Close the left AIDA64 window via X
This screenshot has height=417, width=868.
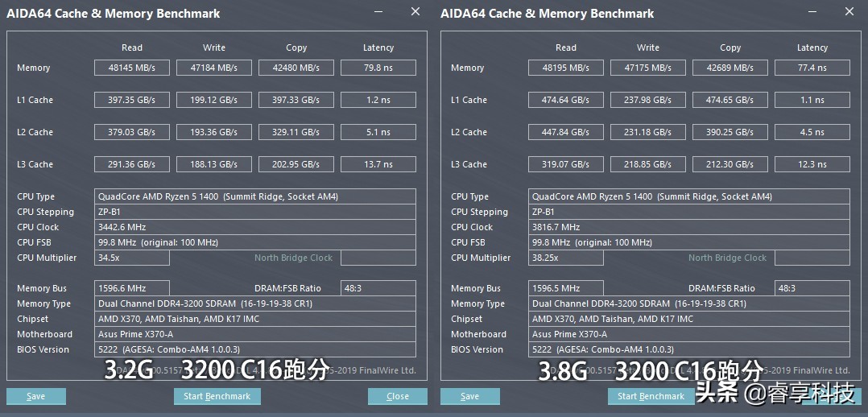[415, 12]
